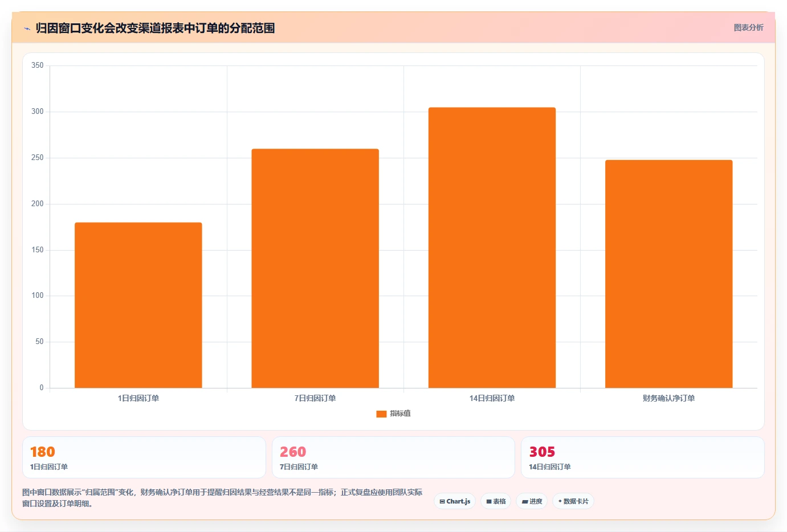Click the 财务确认净订单 x-axis label

coord(668,398)
